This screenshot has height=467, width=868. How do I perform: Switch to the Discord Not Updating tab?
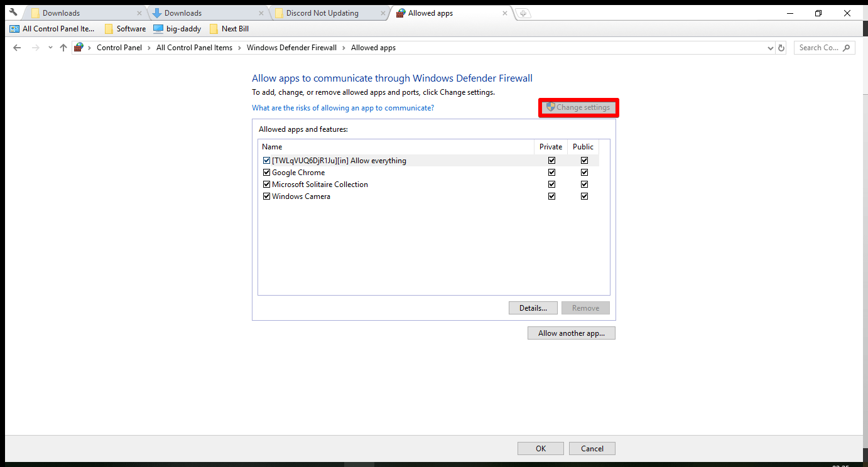click(323, 13)
